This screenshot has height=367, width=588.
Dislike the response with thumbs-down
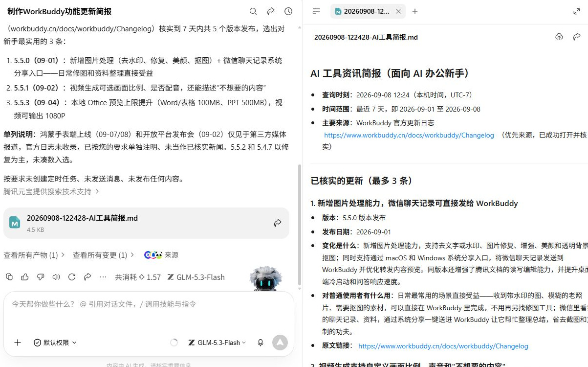click(41, 277)
